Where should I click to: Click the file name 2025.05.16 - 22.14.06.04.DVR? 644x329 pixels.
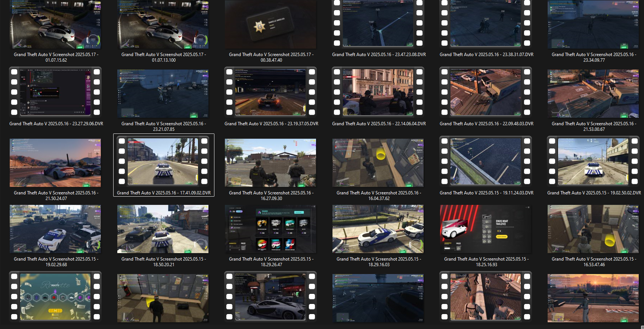[379, 124]
